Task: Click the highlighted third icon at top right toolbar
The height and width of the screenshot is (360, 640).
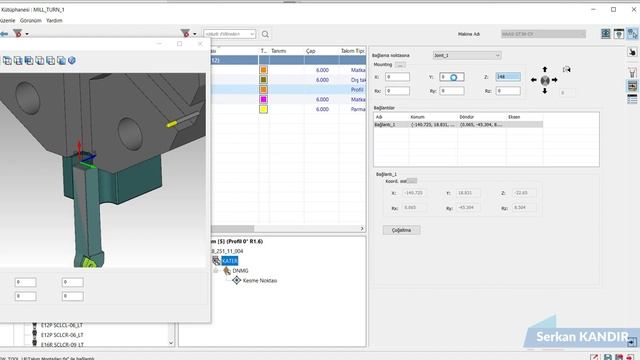Action: pos(632,34)
